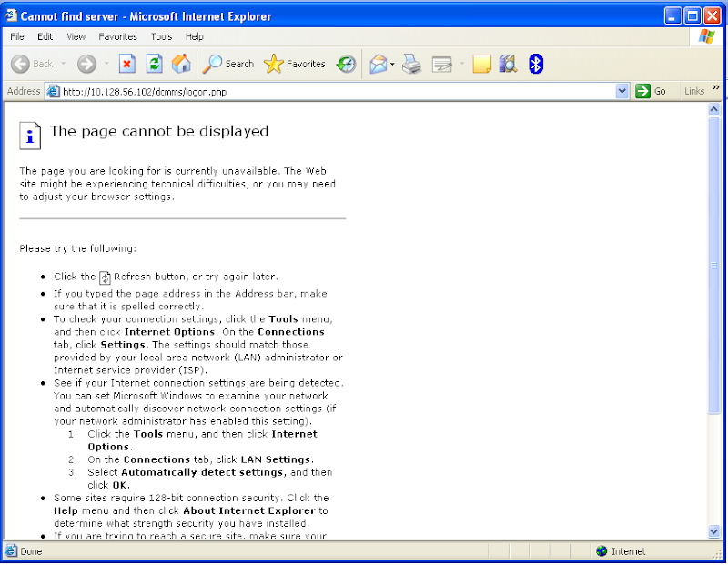Screen dimensions: 728x565
Task: Click the heading 'The page cannot be displayed'
Action: 159,131
